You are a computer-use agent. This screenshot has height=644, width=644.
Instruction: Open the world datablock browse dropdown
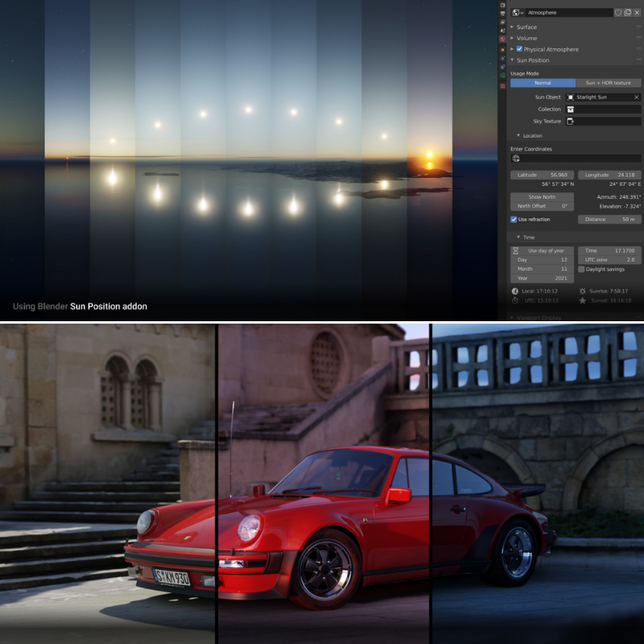click(x=518, y=13)
